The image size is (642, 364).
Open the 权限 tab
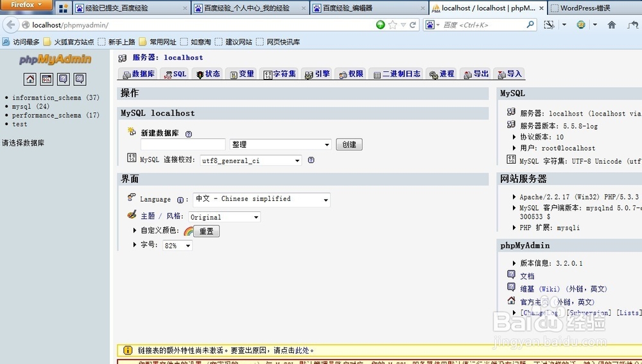tap(351, 74)
